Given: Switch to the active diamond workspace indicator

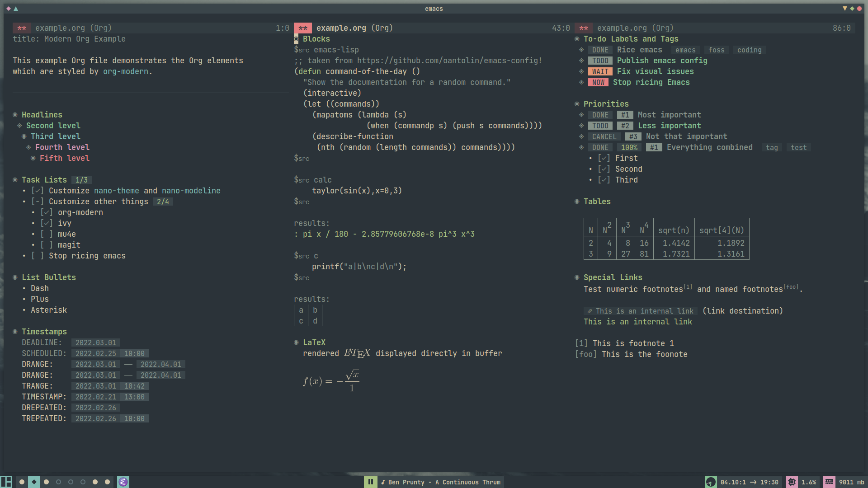Looking at the screenshot, I should tap(34, 482).
